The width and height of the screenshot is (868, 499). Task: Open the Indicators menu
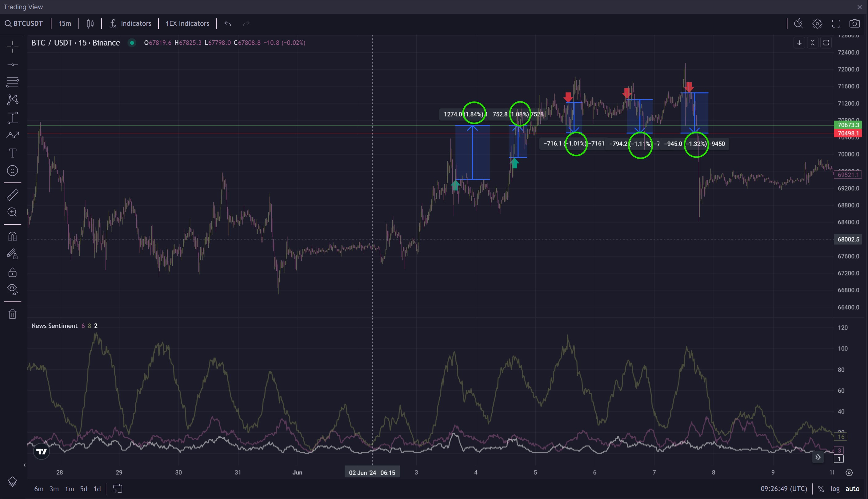tap(130, 23)
